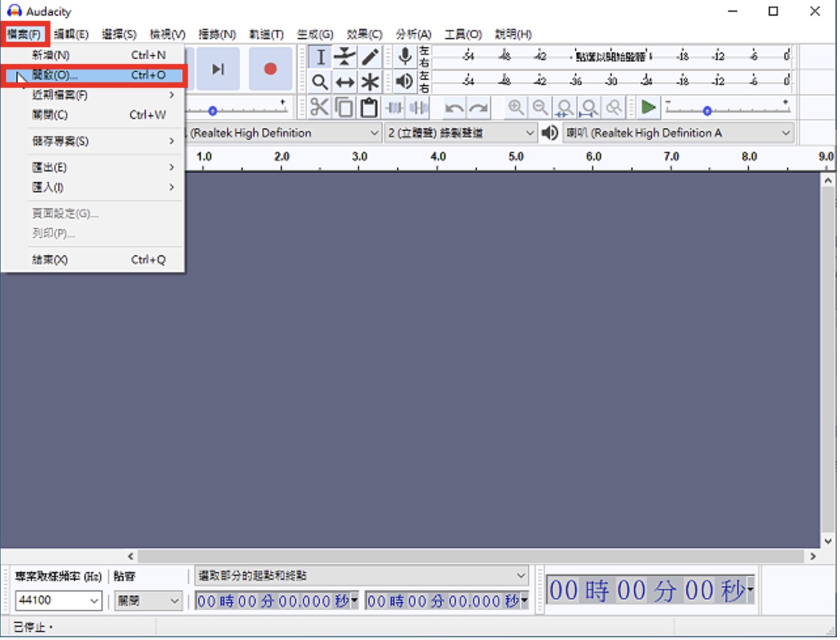Open the 工具(O) menu
The width and height of the screenshot is (840, 640).
(463, 34)
